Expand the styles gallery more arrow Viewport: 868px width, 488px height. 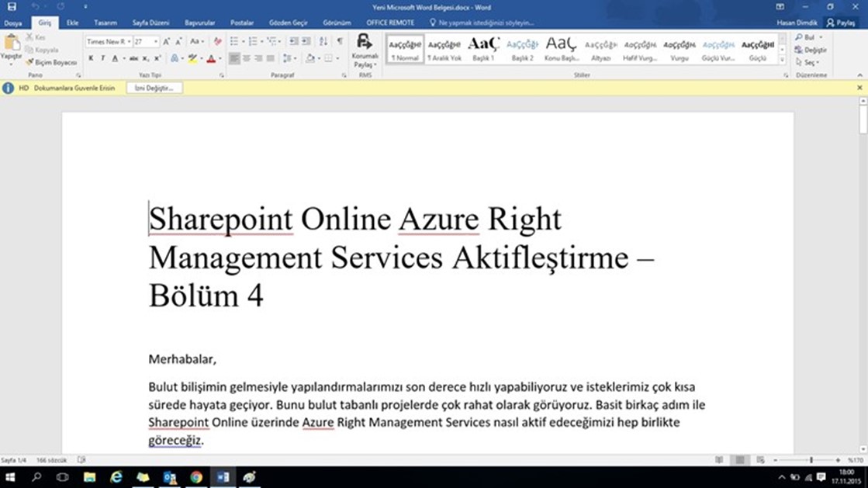pyautogui.click(x=782, y=60)
